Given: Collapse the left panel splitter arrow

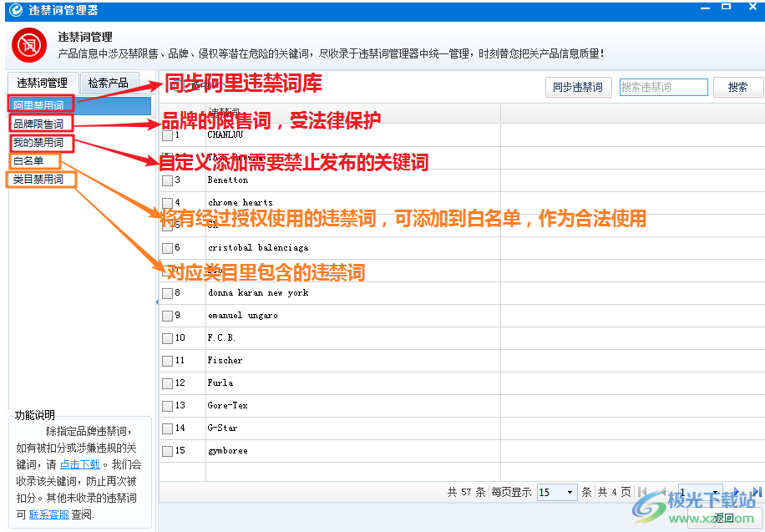Looking at the screenshot, I should 157,302.
